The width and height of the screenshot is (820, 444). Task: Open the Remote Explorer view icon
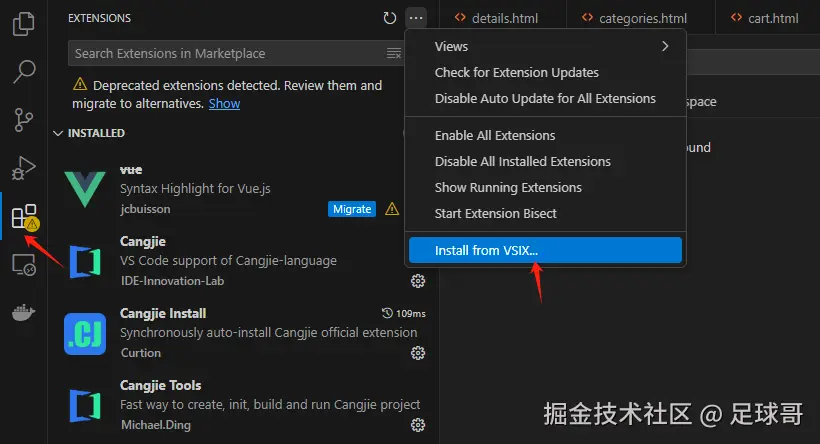tap(24, 265)
